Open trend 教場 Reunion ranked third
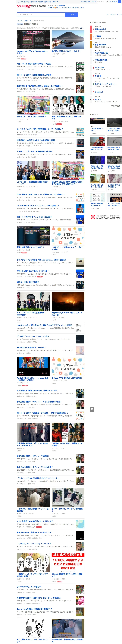 click(x=100, y=45)
